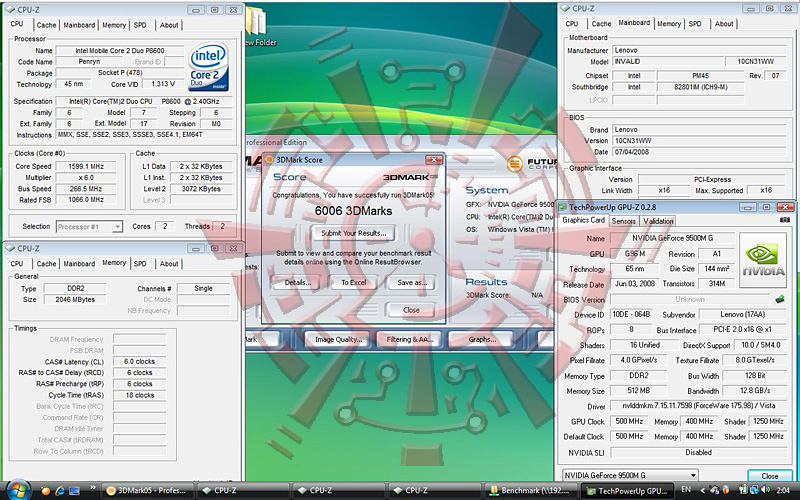
Task: Open Mainboard tab in CPU-Z processor window
Action: pyautogui.click(x=79, y=25)
